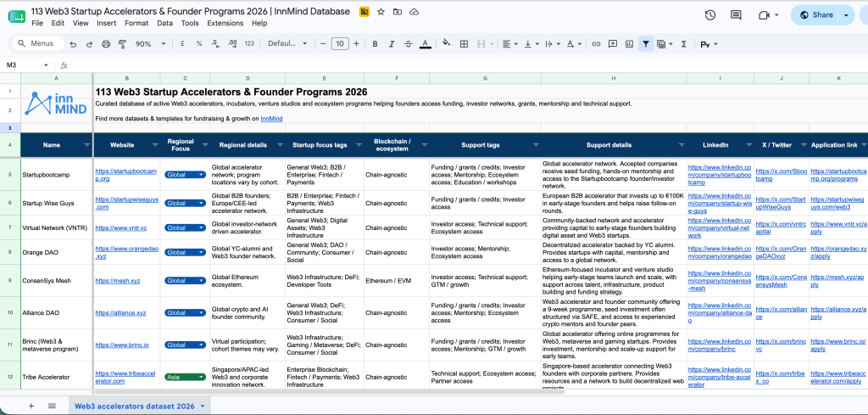Increase font size with plus button
868x415 pixels.
click(356, 44)
